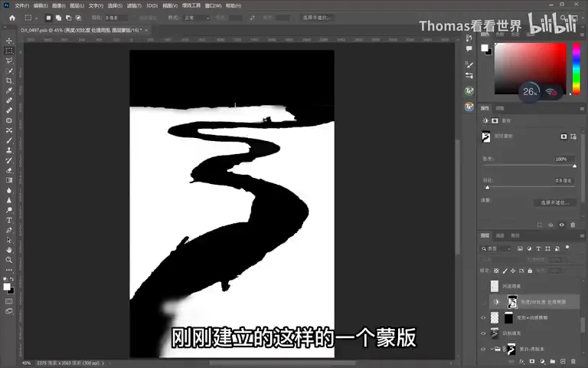Open the Select (S) menu
The image size is (588, 368).
point(115,5)
